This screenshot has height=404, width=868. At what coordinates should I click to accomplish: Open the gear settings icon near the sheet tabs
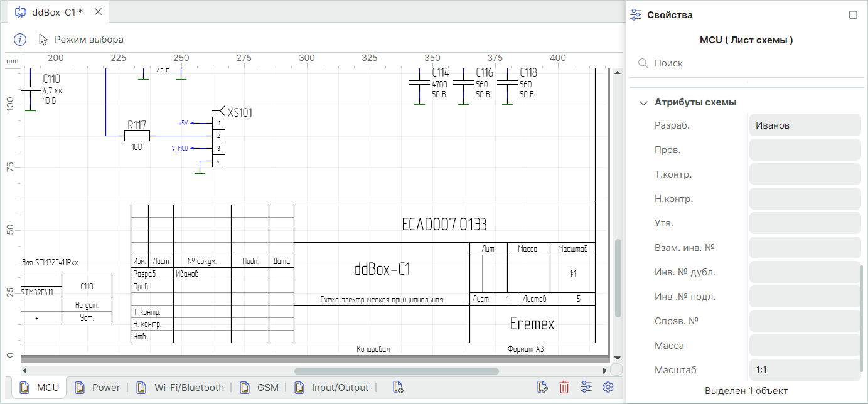[x=608, y=388]
